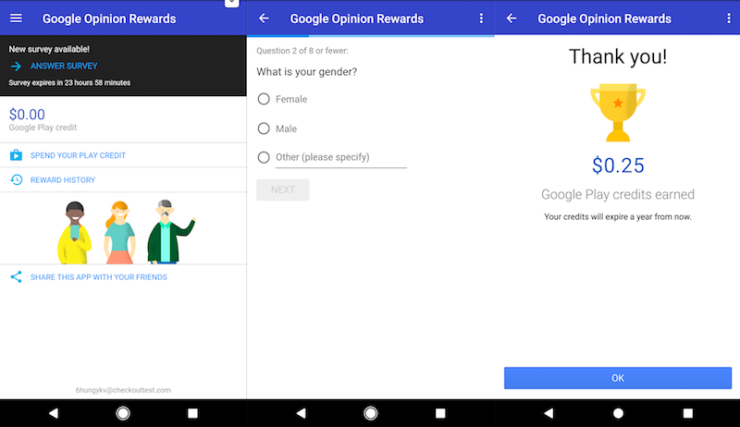The width and height of the screenshot is (740, 427).
Task: Open the hamburger menu on home screen
Action: pyautogui.click(x=16, y=18)
